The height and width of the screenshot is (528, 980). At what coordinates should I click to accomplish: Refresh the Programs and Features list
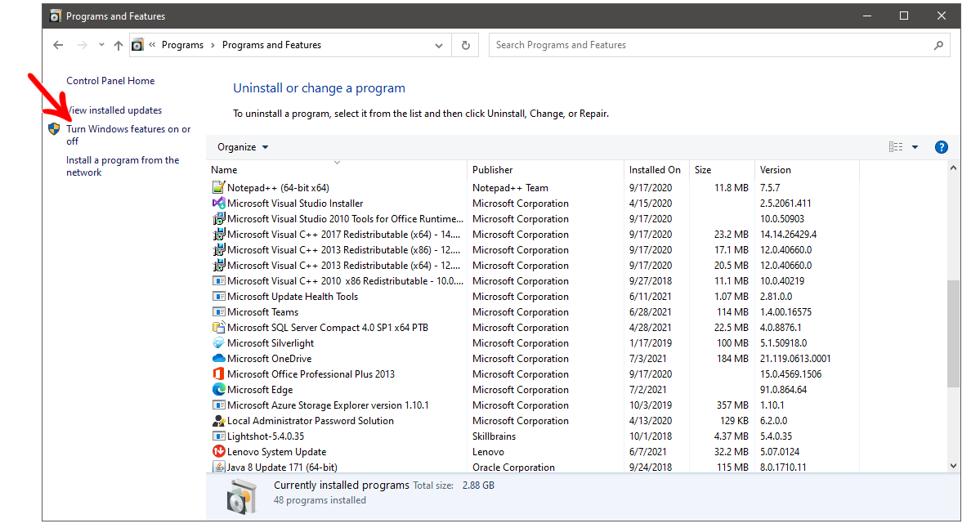[466, 45]
